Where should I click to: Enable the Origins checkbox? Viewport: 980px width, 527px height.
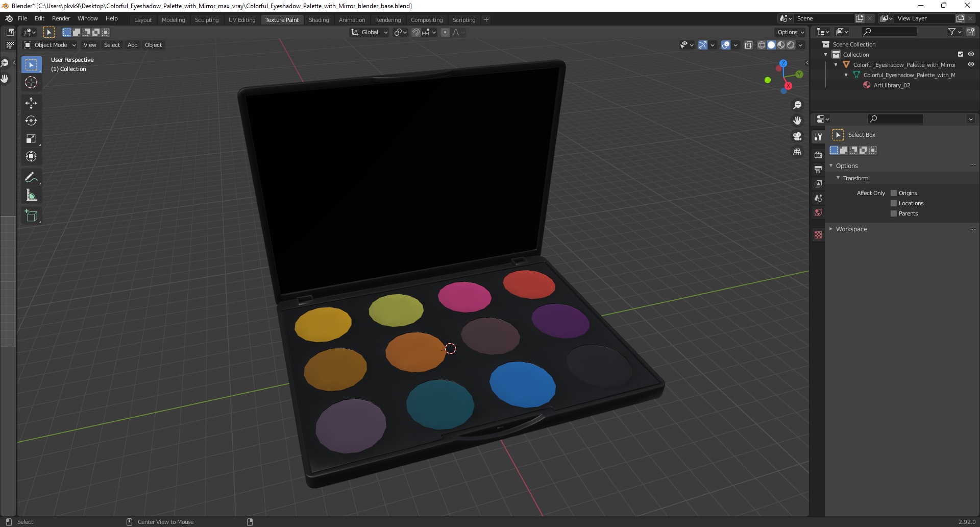[x=894, y=193]
